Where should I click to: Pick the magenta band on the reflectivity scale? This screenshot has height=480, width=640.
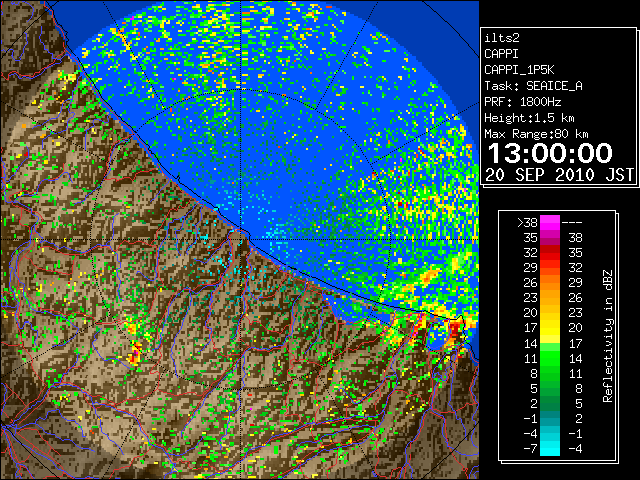[x=550, y=223]
